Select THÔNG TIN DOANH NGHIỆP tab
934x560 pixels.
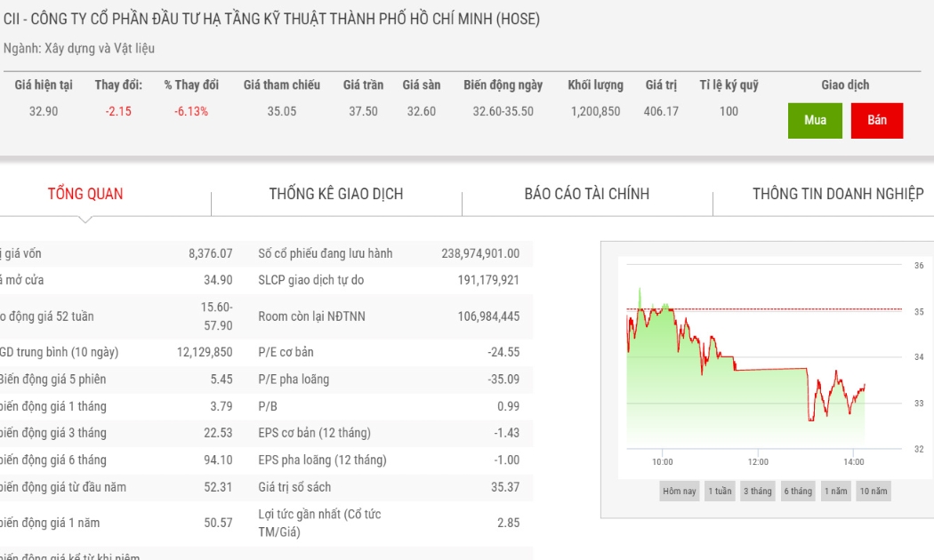tap(838, 194)
